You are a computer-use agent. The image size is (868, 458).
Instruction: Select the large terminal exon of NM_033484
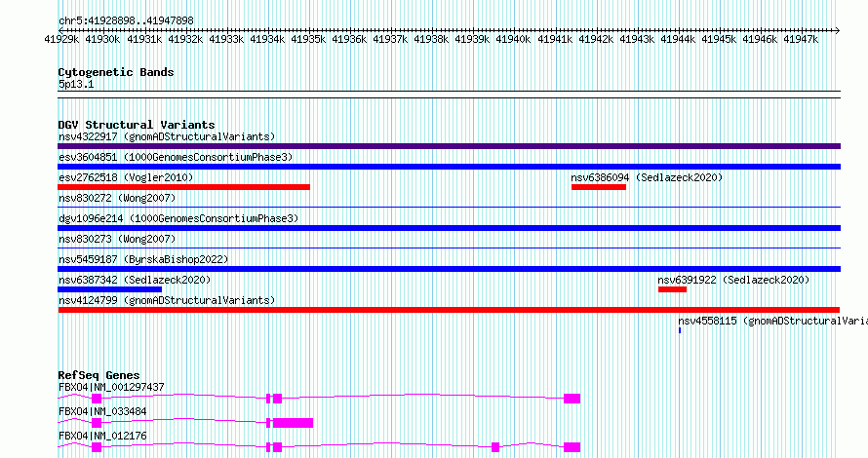click(293, 423)
